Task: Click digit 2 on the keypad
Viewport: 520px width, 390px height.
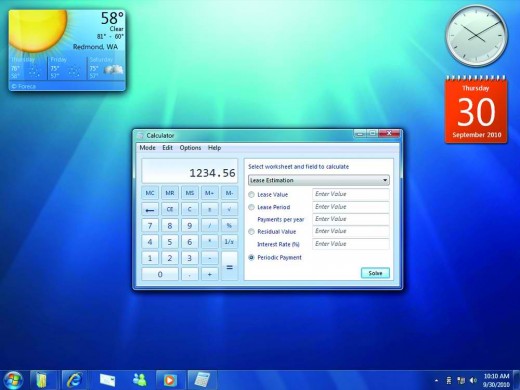Action: (x=170, y=258)
